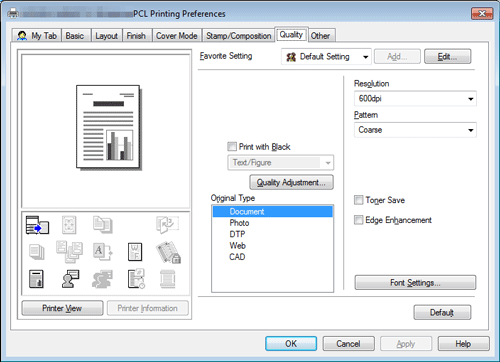Click the Edit... button

447,57
